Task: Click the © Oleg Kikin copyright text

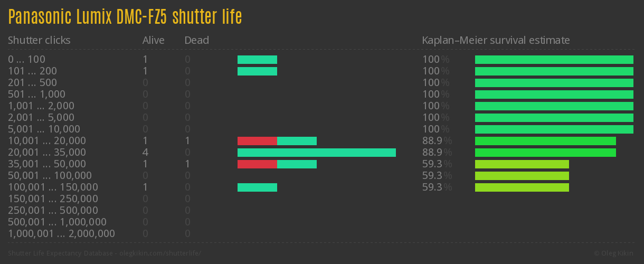Action: pos(614,253)
